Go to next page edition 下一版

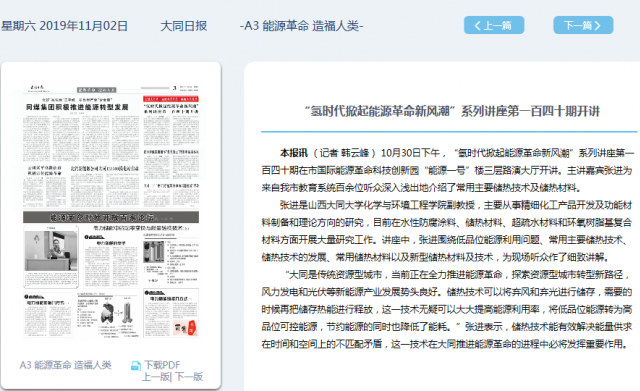pyautogui.click(x=188, y=377)
